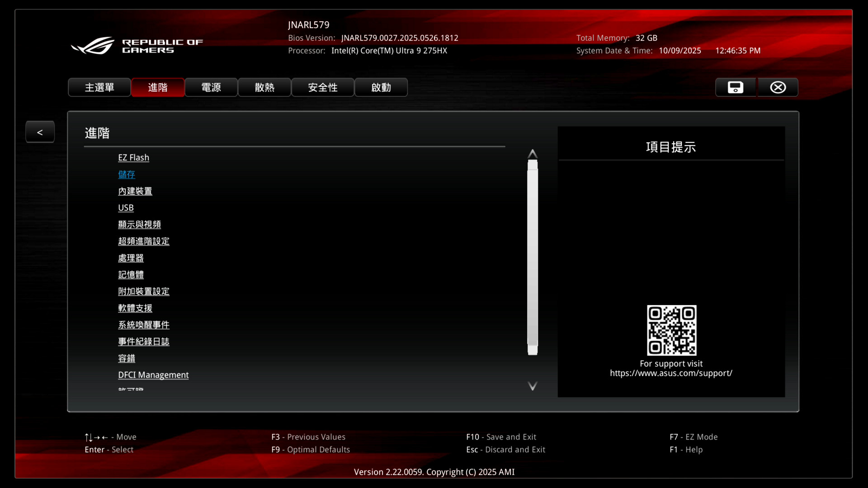Open the 系統喚醒事件 link
Image resolution: width=868 pixels, height=488 pixels.
(x=144, y=325)
